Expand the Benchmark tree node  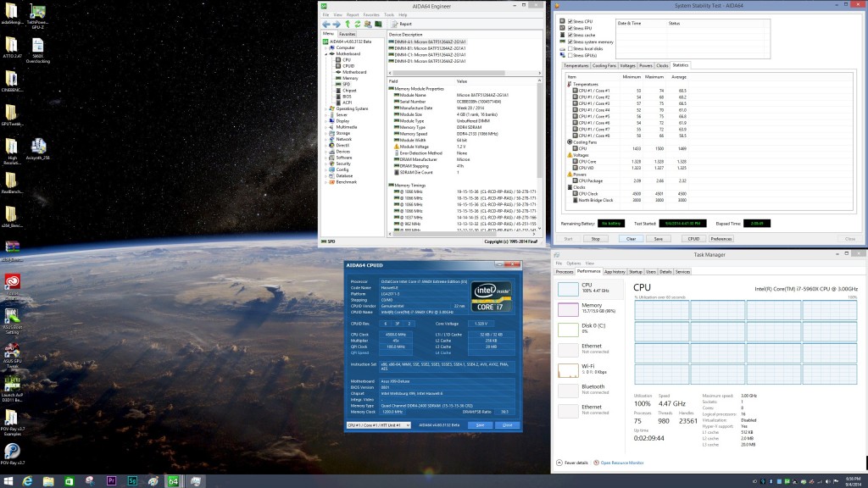pyautogui.click(x=326, y=181)
